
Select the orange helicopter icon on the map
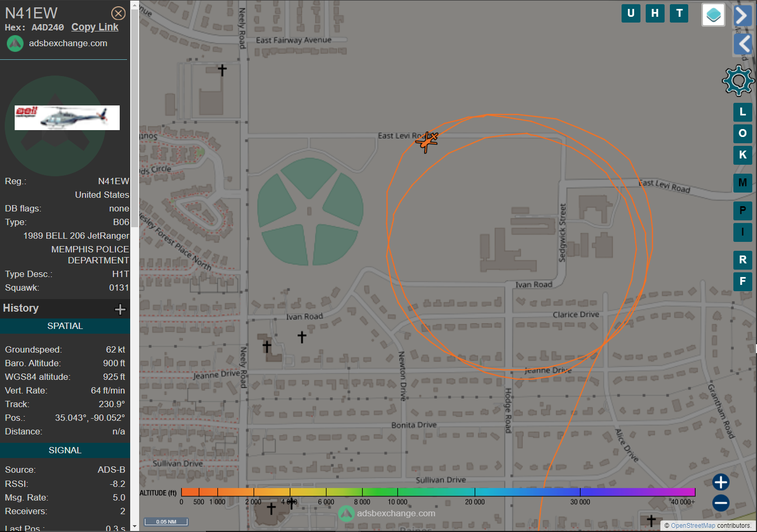(427, 142)
